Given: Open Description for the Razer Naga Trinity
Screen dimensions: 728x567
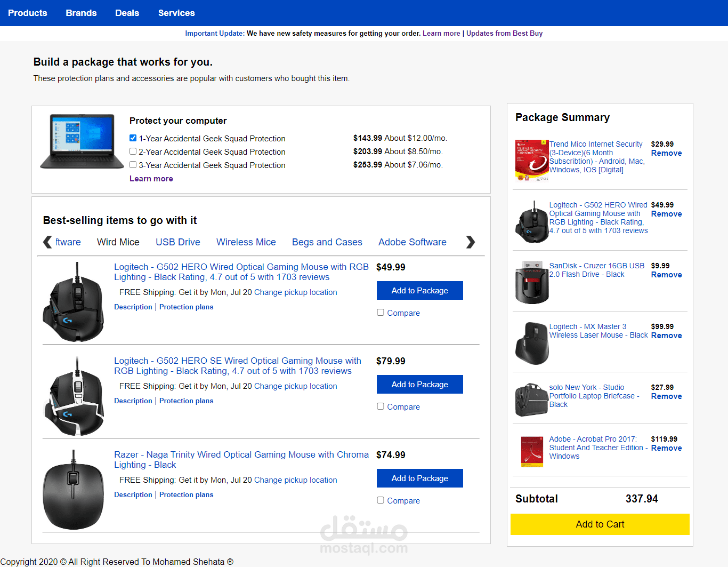Looking at the screenshot, I should [x=133, y=494].
